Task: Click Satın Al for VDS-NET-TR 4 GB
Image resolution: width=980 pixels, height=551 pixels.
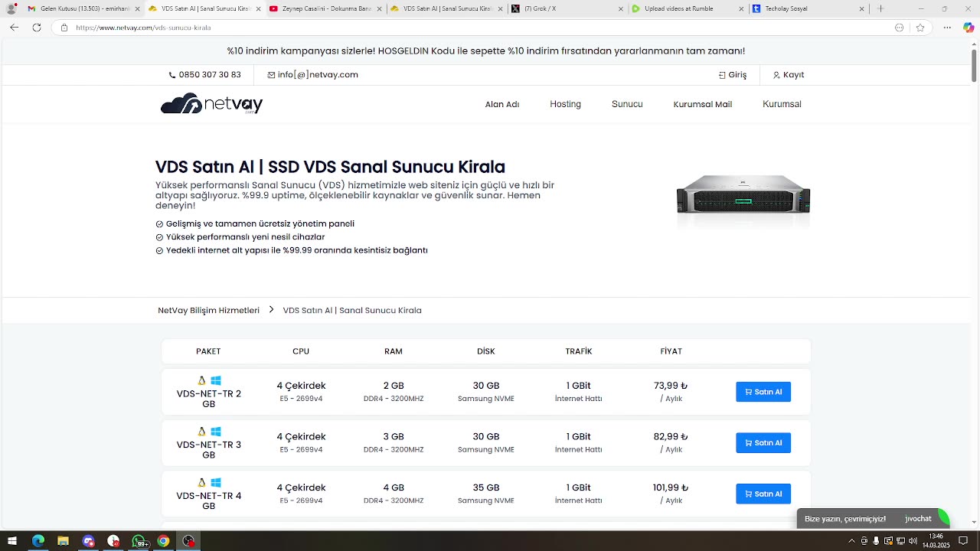Action: coord(763,494)
